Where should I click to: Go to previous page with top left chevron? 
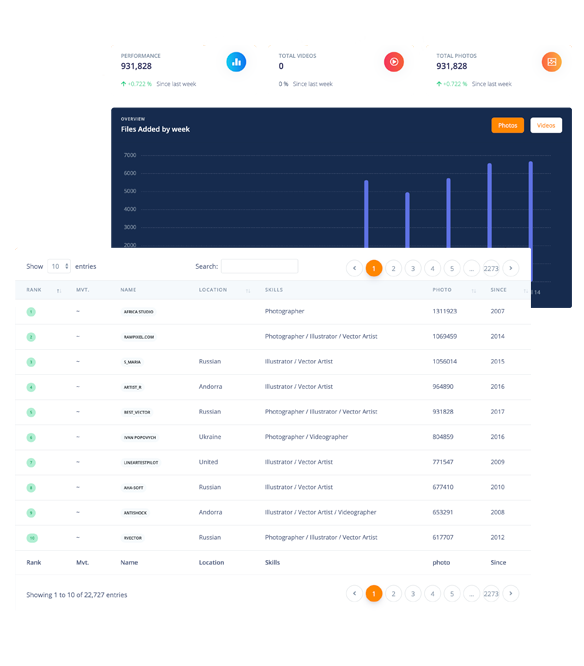click(354, 268)
